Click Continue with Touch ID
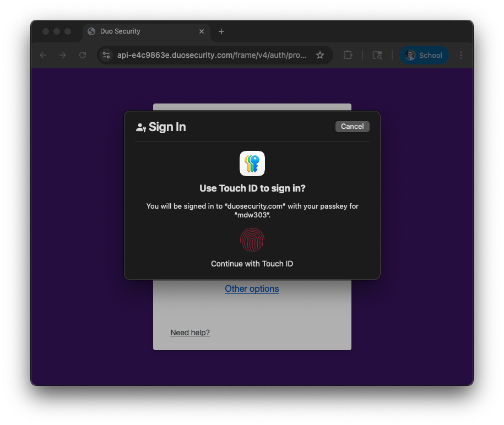This screenshot has height=425, width=504. pos(252,264)
